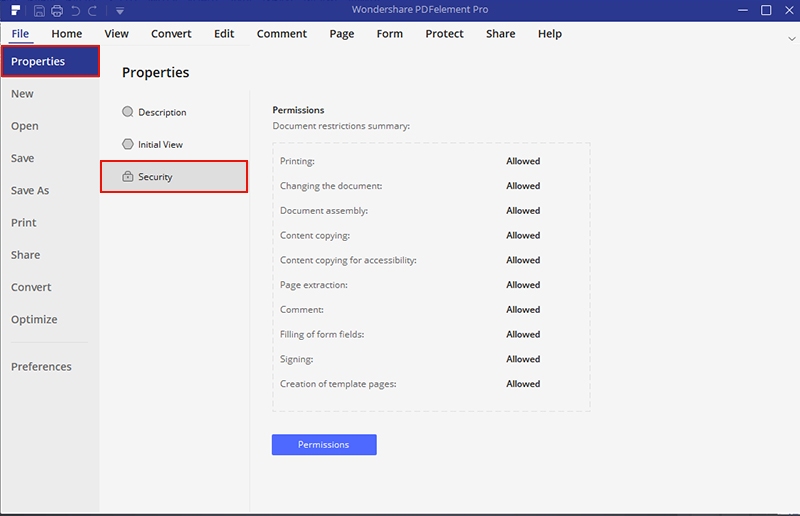Screen dimensions: 800x516
Task: Open the Share ribbon tab
Action: (x=501, y=34)
